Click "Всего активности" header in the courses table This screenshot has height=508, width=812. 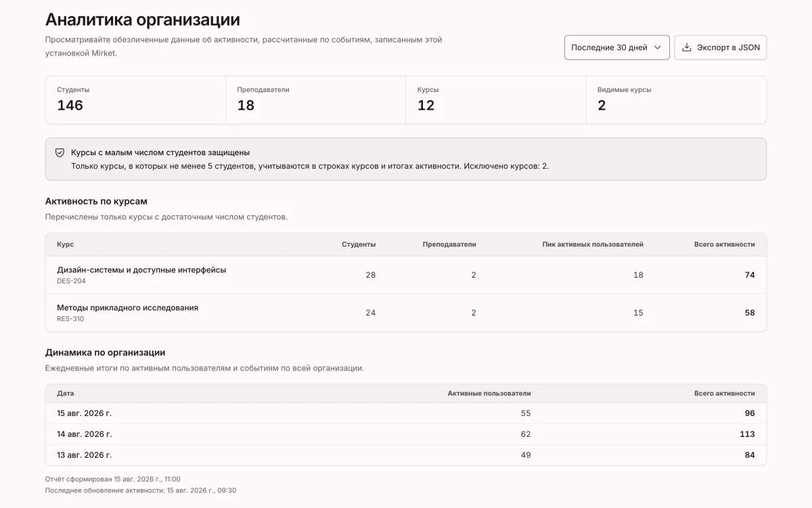pos(724,245)
